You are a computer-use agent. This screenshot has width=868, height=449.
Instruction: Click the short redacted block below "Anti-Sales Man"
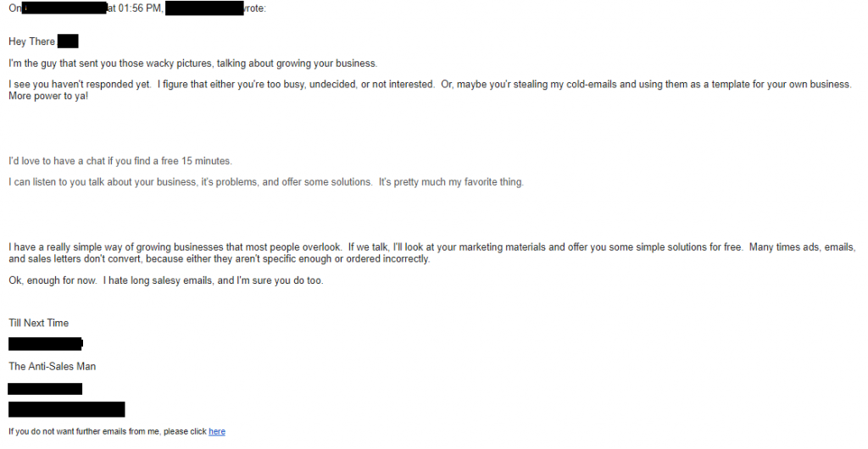tap(45, 389)
